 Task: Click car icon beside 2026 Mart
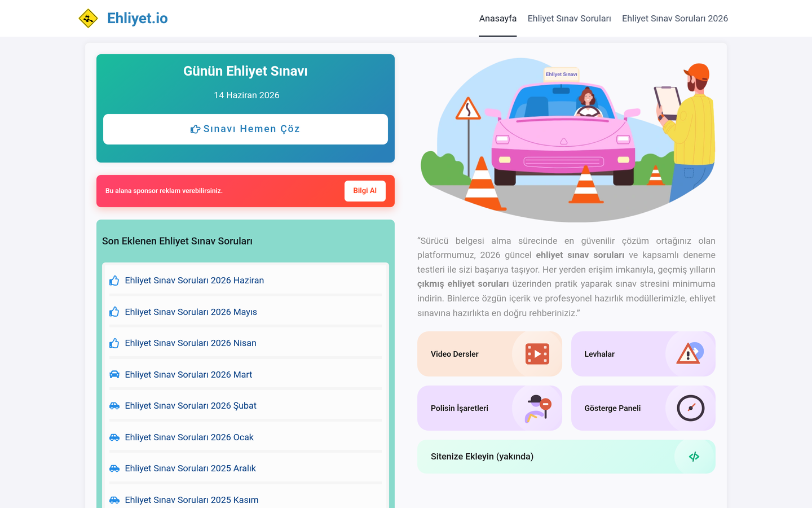114,375
